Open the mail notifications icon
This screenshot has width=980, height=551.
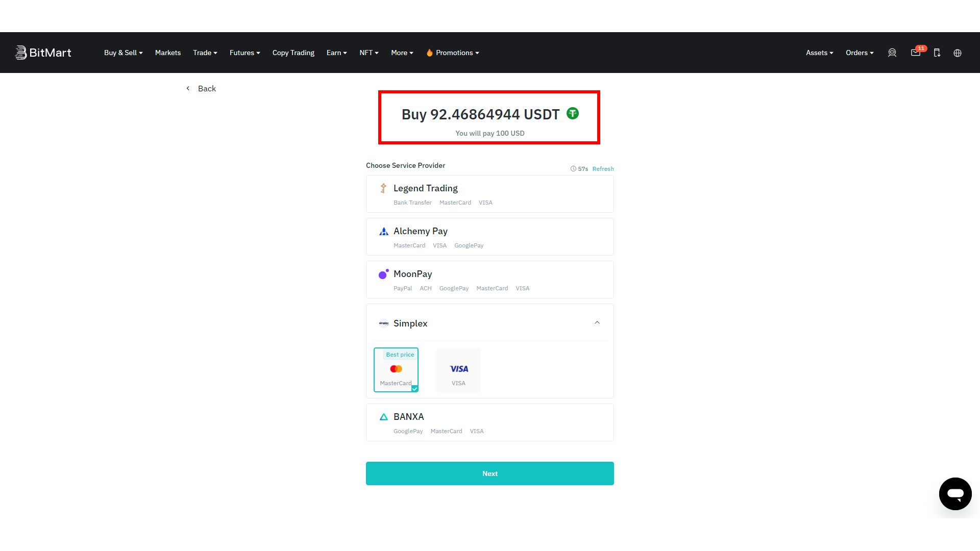tap(916, 53)
